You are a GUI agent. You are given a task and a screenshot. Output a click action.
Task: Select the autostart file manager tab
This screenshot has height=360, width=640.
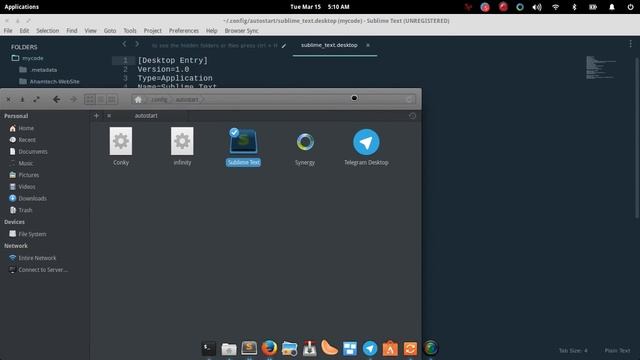click(x=146, y=116)
